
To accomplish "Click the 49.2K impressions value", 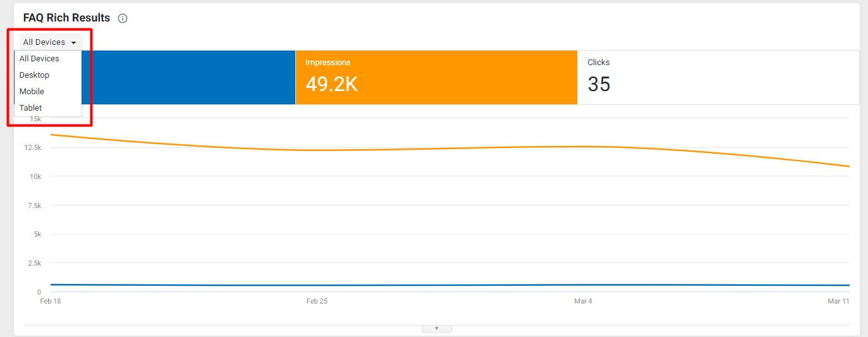I will [331, 84].
